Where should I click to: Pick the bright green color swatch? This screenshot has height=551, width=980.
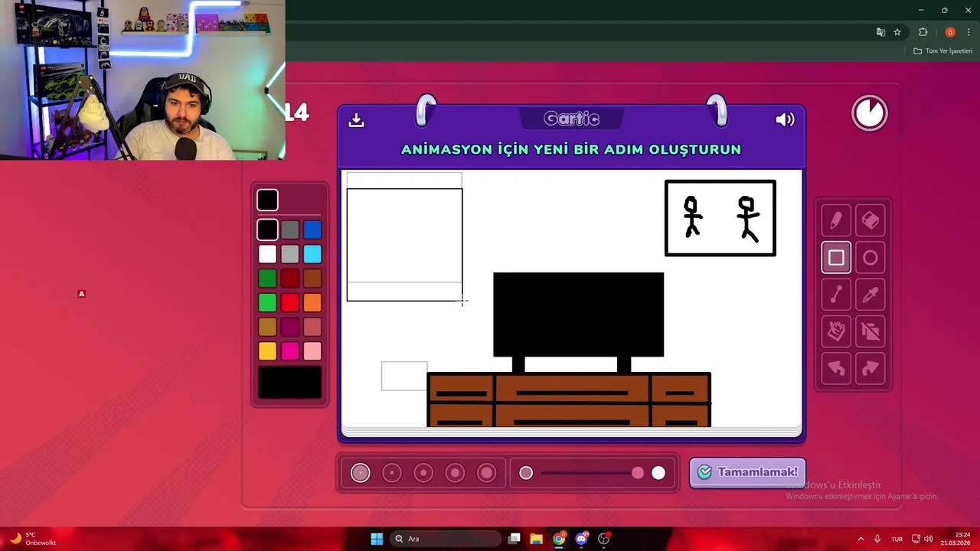[x=267, y=303]
